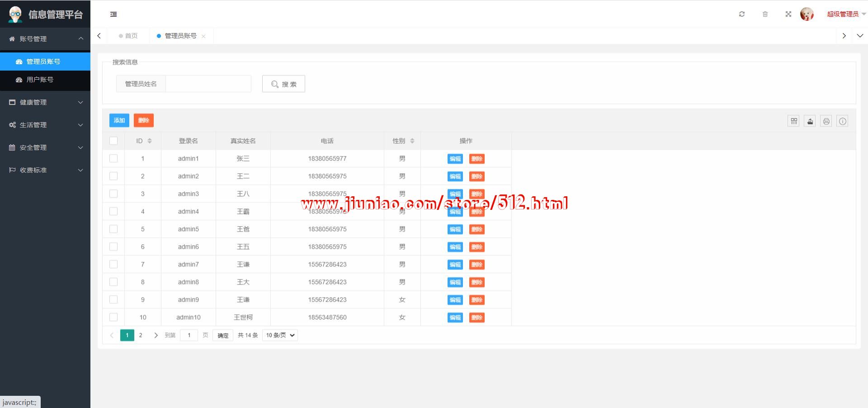
Task: Select pagination page 1
Action: click(x=127, y=335)
